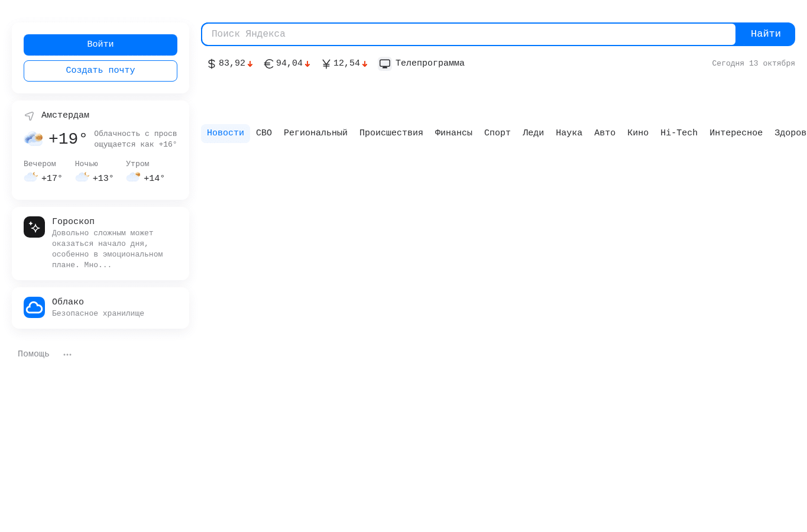The width and height of the screenshot is (807, 532).
Task: Click the yuan exchange rate icon
Action: [326, 64]
